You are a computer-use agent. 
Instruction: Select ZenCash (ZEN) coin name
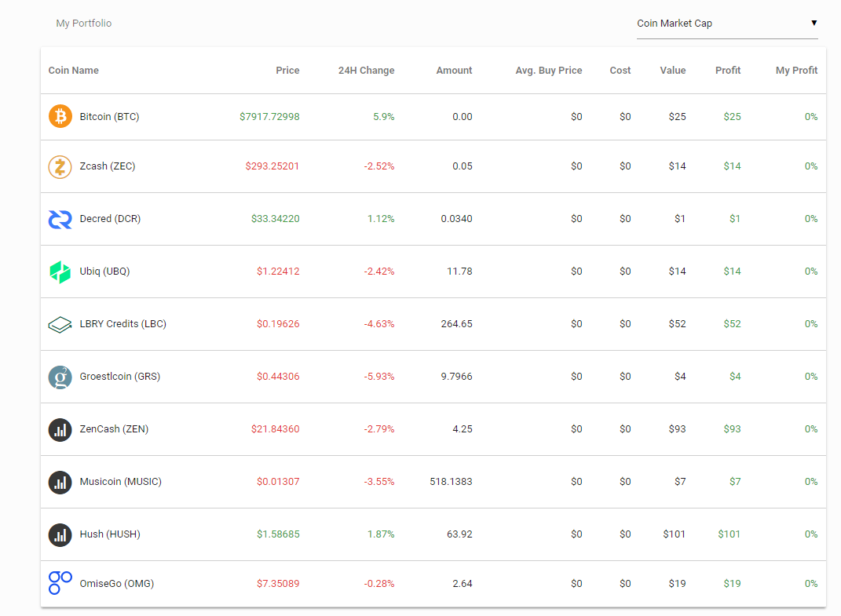pyautogui.click(x=114, y=429)
